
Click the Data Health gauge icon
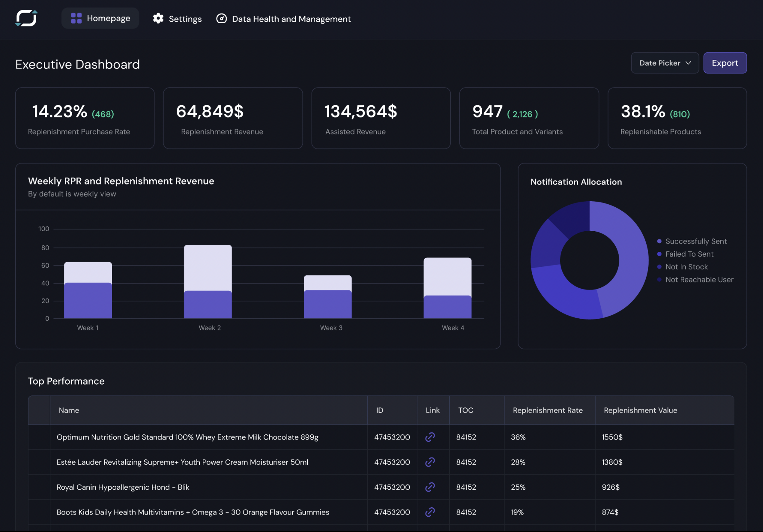221,18
